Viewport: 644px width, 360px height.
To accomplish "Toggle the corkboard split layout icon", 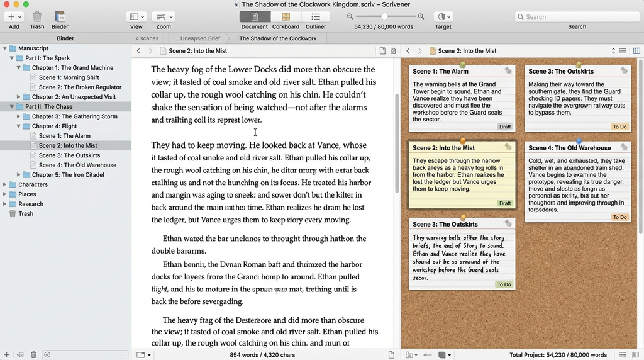I will [x=636, y=51].
